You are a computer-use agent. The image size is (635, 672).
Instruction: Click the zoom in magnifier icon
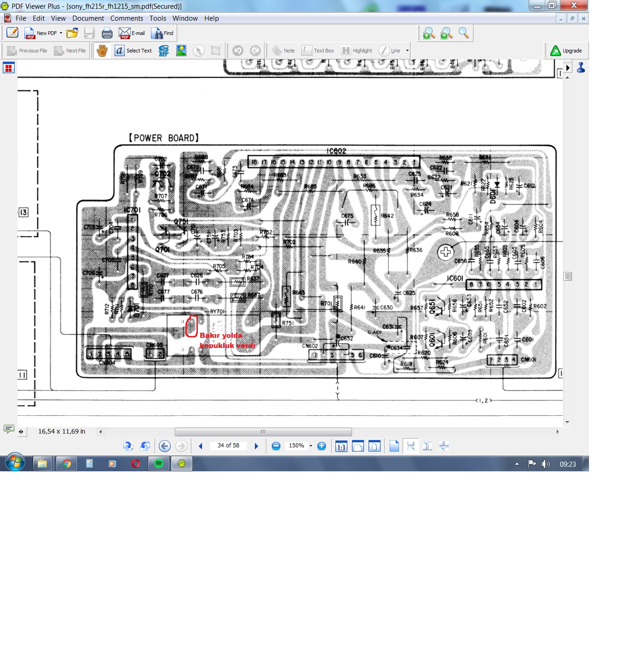(x=429, y=33)
